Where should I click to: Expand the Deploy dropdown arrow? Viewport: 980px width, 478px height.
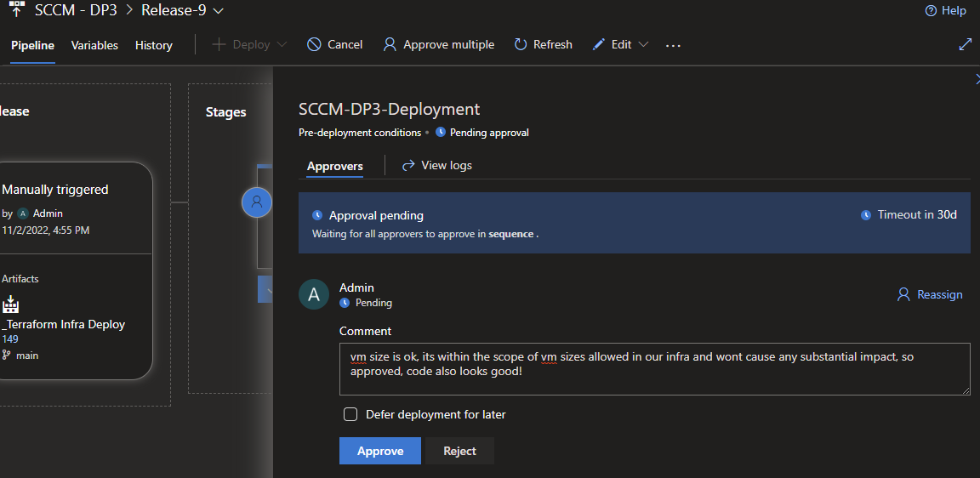(282, 45)
